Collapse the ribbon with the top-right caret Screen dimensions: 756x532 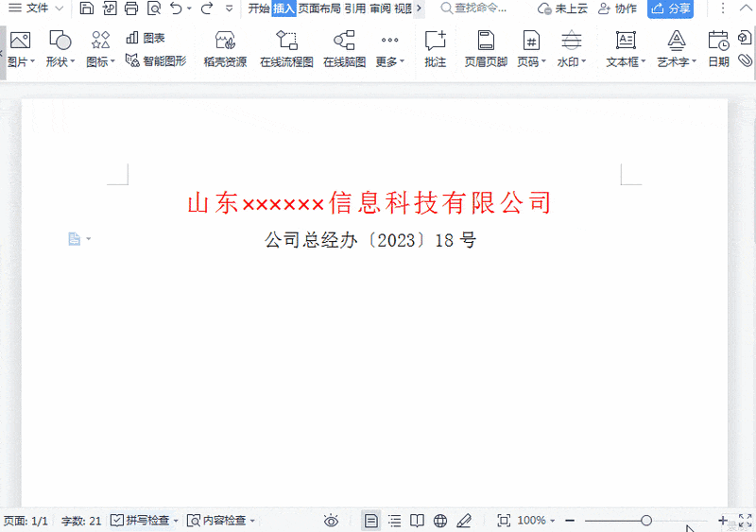pos(746,9)
